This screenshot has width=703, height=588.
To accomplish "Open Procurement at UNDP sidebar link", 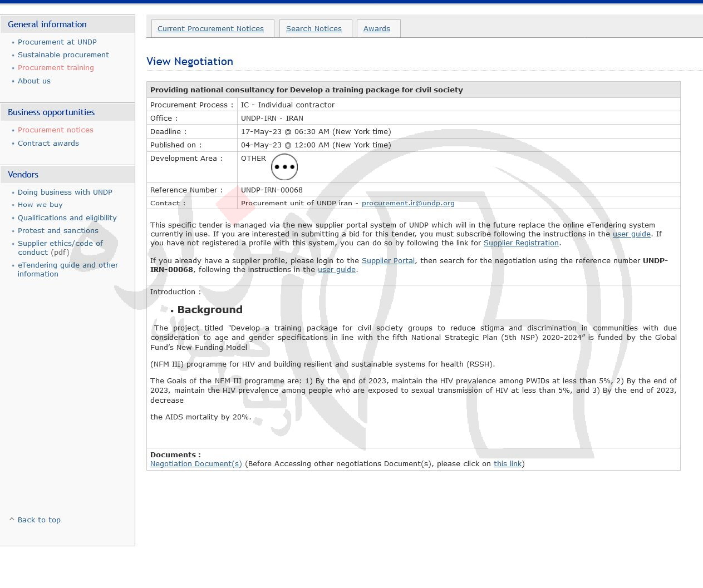I will (57, 42).
